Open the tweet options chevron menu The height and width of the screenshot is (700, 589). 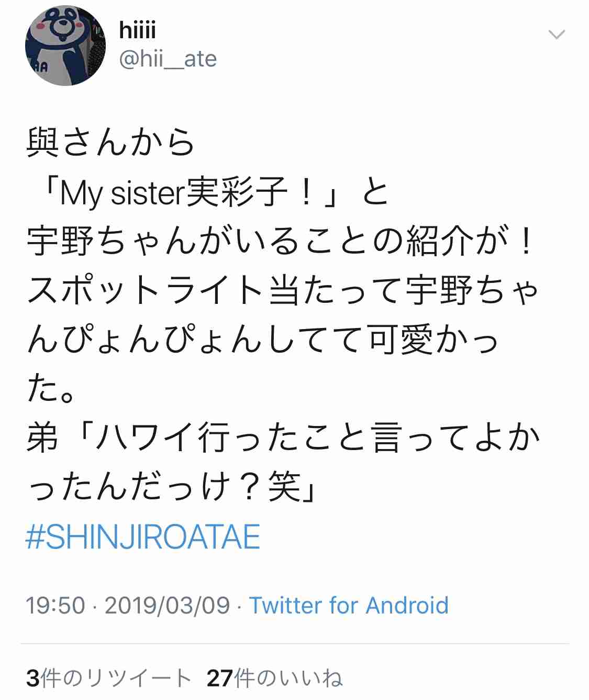(x=556, y=35)
